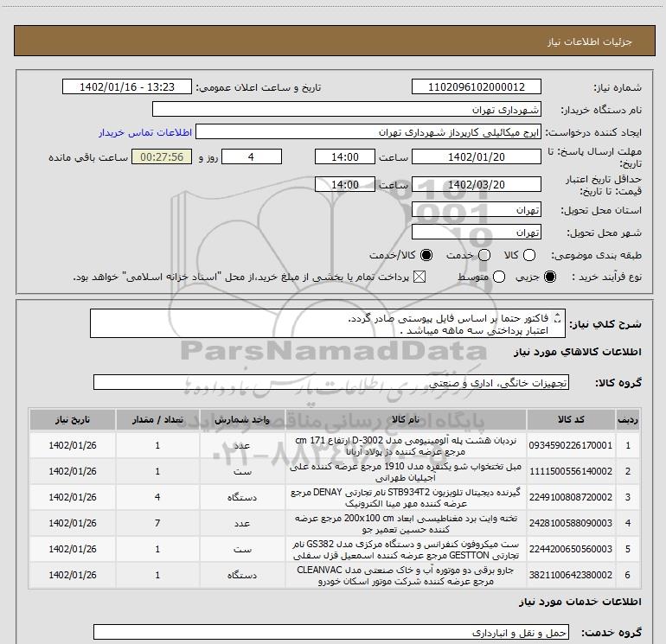The height and width of the screenshot is (644, 666).
Task: Click the magnetic whiteboard 200x100 item name
Action: pyautogui.click(x=406, y=524)
